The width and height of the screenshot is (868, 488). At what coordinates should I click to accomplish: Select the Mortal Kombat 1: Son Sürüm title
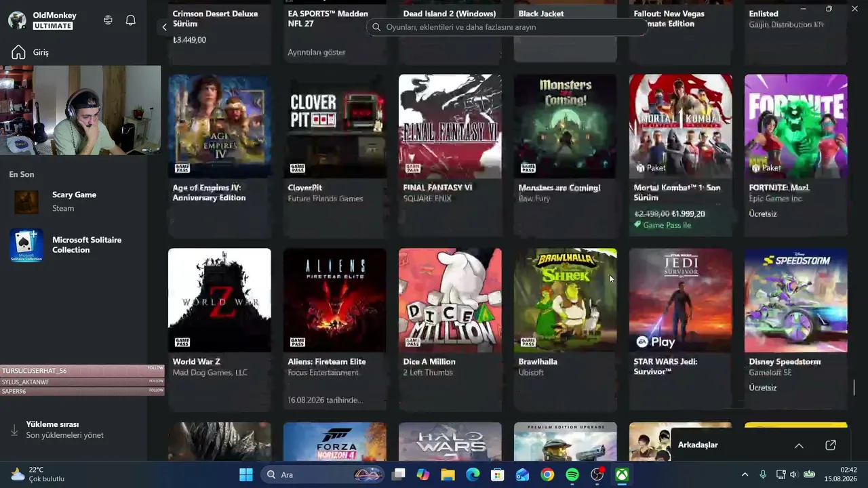coord(677,192)
